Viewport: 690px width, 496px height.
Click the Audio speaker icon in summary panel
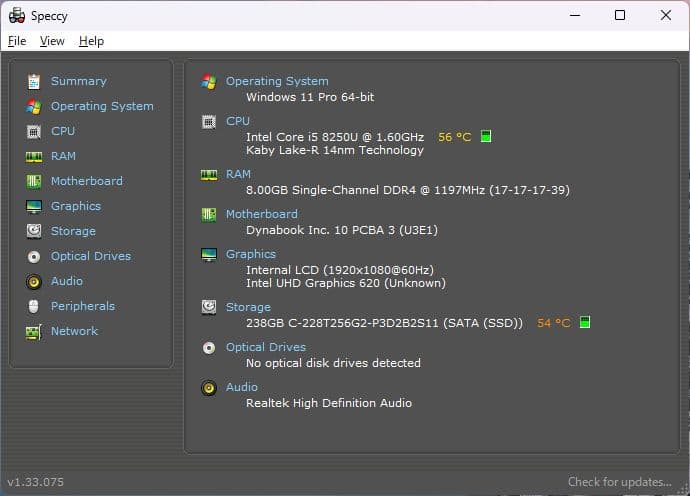(x=209, y=388)
